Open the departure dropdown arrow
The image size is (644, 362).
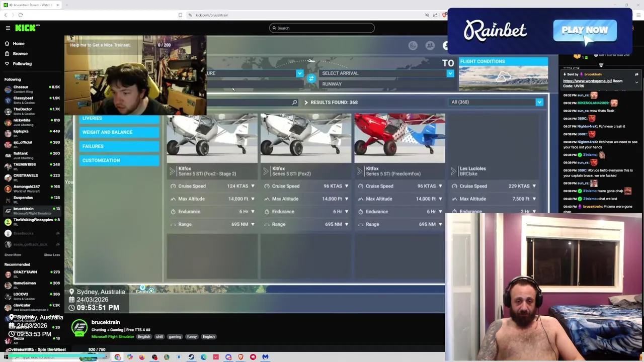[299, 73]
